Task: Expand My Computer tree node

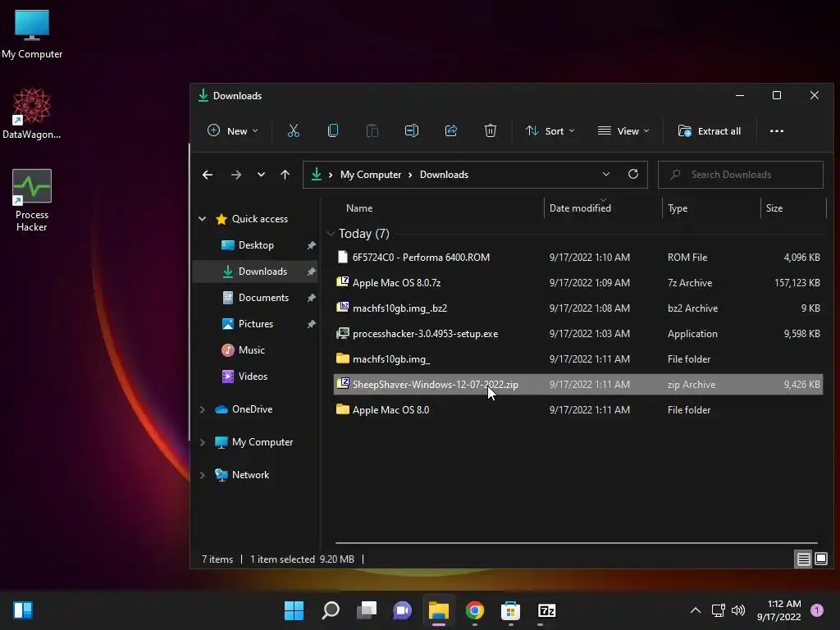Action: 203,442
